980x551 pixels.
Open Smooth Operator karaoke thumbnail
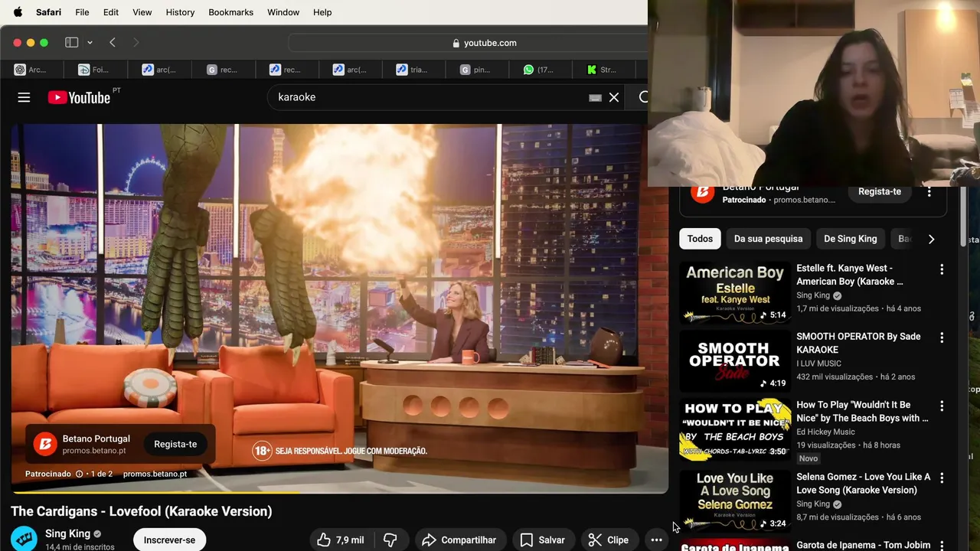pos(735,361)
